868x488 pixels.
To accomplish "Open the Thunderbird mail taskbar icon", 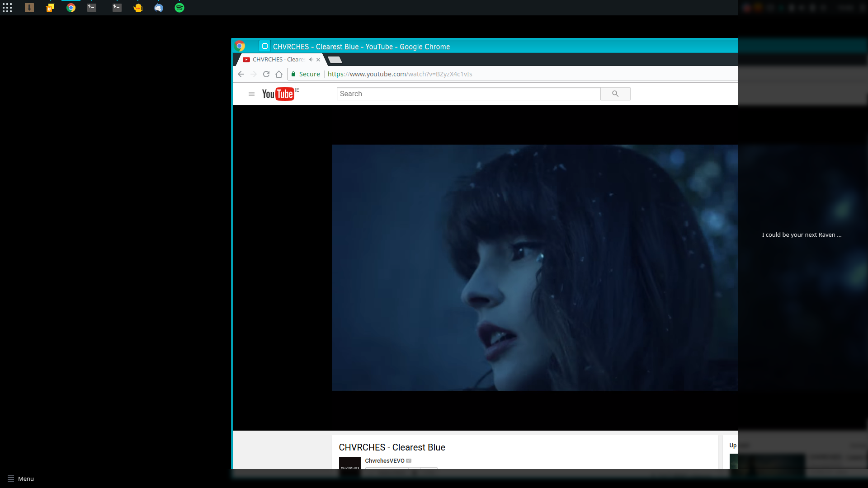I will pyautogui.click(x=159, y=8).
